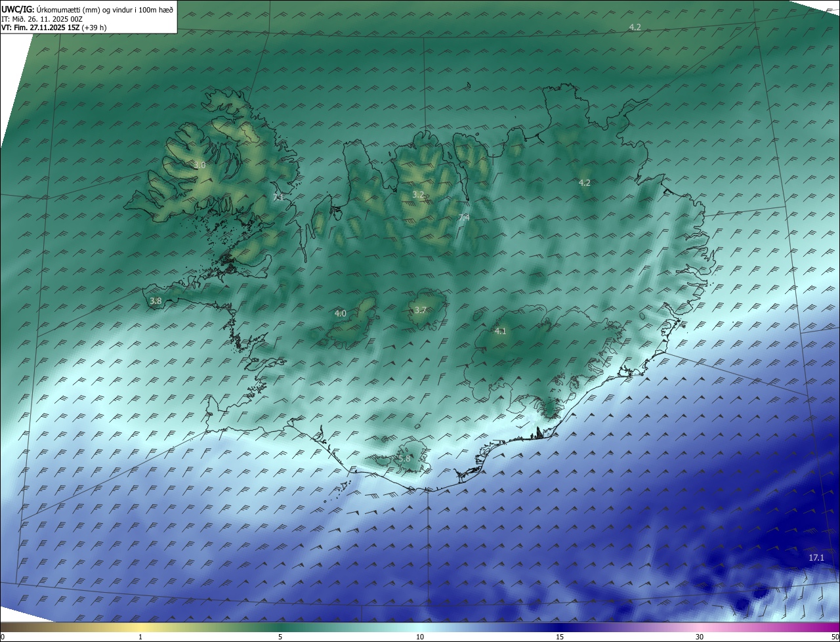Image resolution: width=840 pixels, height=642 pixels.
Task: Click the 5 tick label on the color scale
Action: [x=280, y=637]
